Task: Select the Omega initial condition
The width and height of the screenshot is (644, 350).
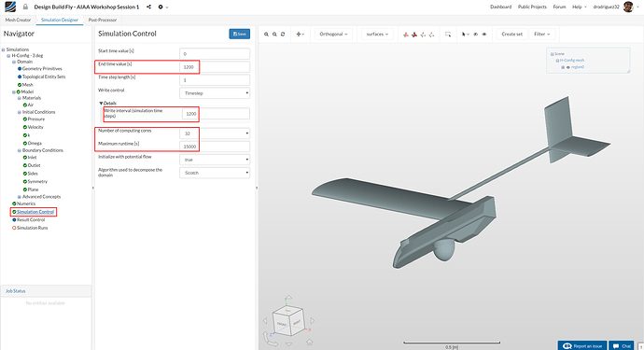Action: pos(35,144)
